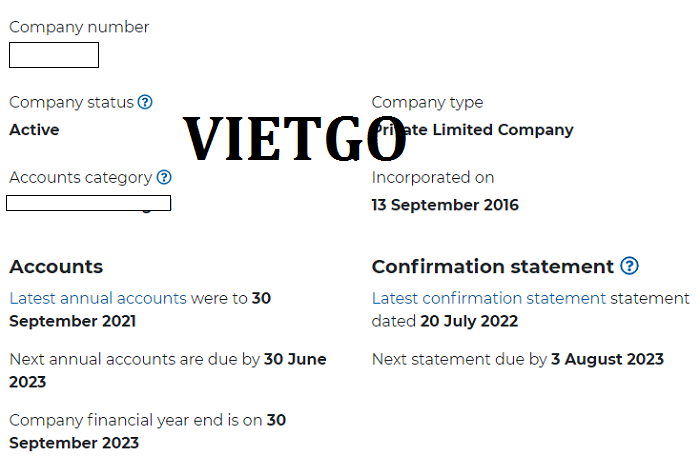Open the Confirmation statement help icon

coord(629,266)
